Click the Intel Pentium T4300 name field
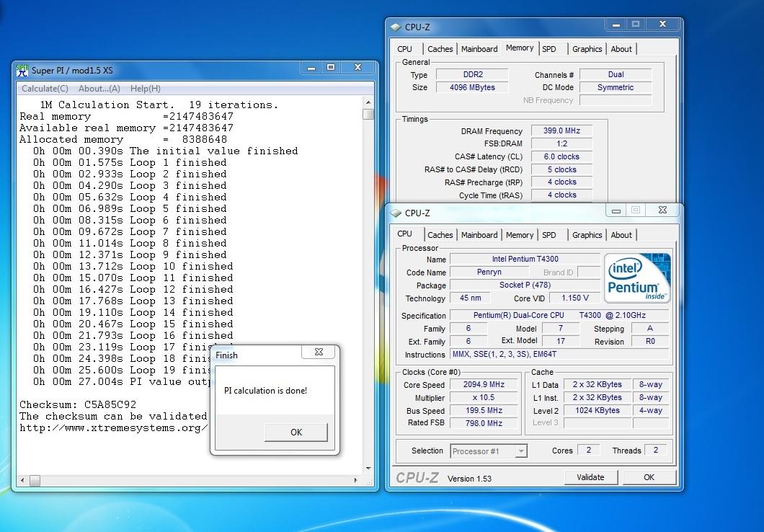The image size is (764, 532). [525, 260]
